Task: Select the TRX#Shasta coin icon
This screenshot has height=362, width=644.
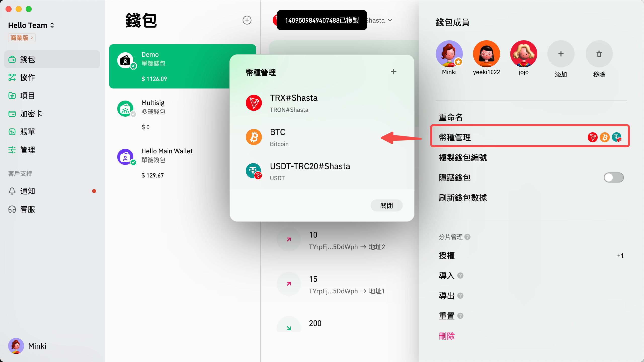Action: 254,103
